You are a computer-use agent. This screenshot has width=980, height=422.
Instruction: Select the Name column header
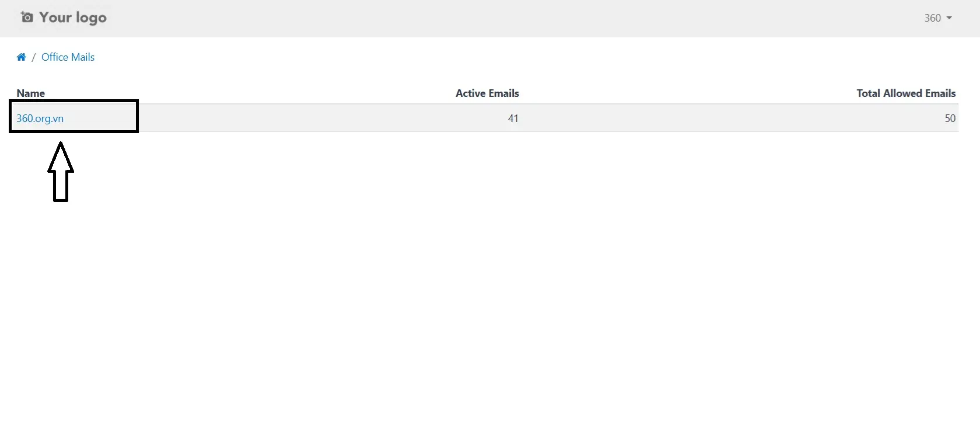(x=31, y=93)
